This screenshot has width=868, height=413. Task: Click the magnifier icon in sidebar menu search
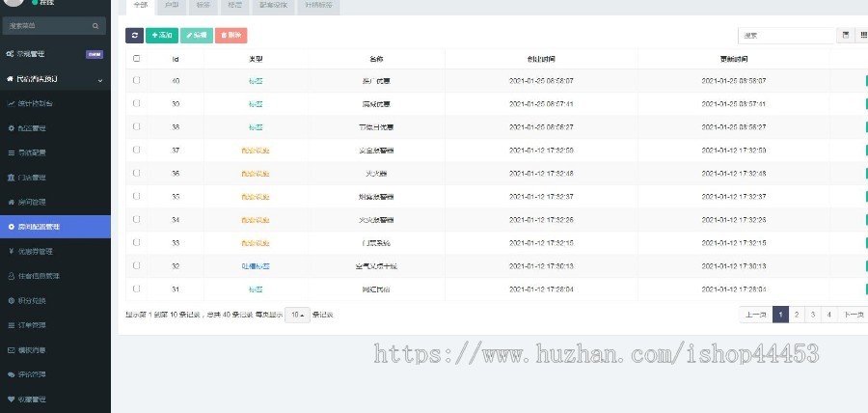point(95,26)
